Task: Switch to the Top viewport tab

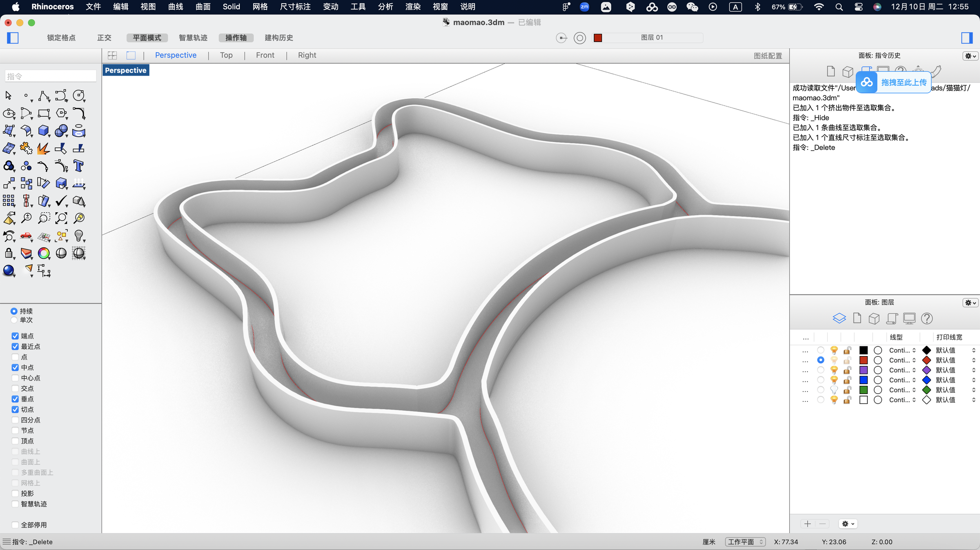Action: [x=226, y=55]
